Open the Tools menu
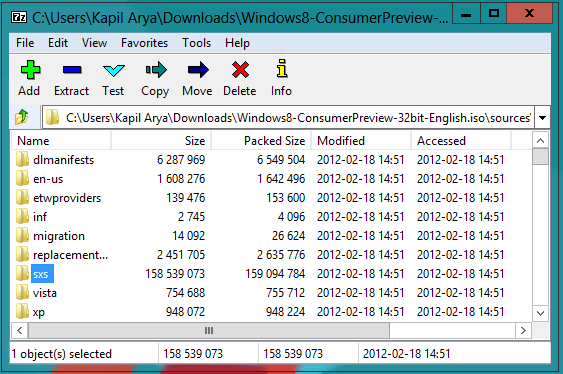 196,43
